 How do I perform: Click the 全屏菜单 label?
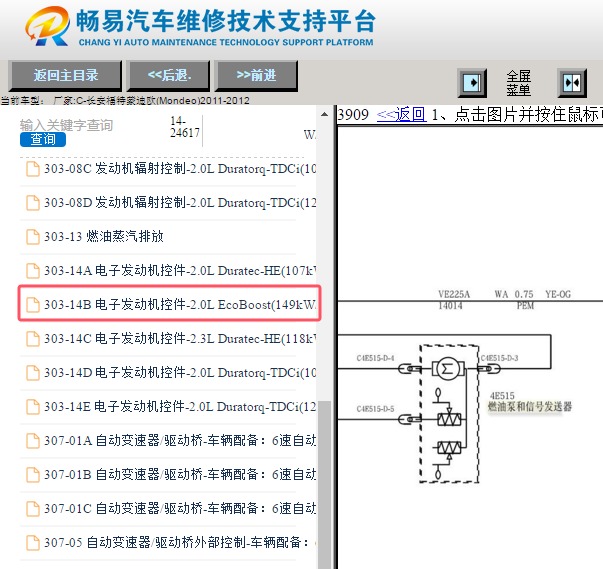coord(518,83)
